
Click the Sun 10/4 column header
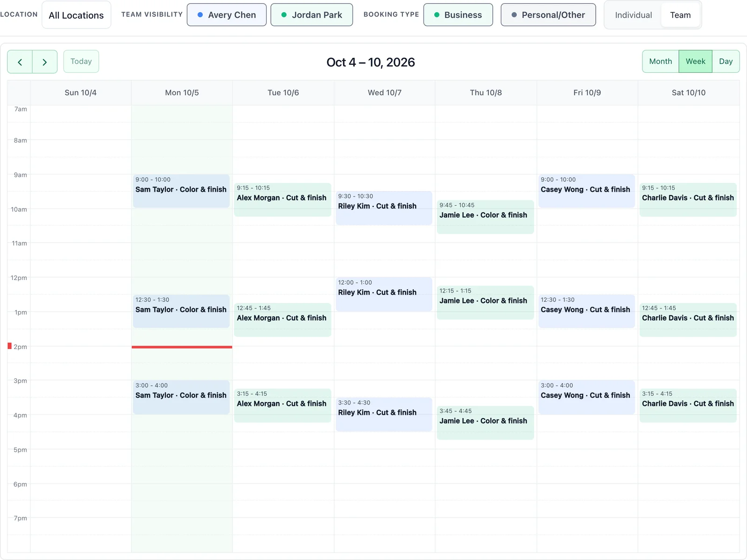coord(81,92)
